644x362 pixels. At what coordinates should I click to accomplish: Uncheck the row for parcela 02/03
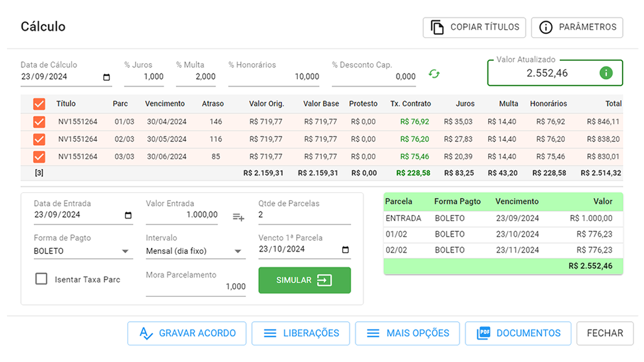click(x=39, y=139)
